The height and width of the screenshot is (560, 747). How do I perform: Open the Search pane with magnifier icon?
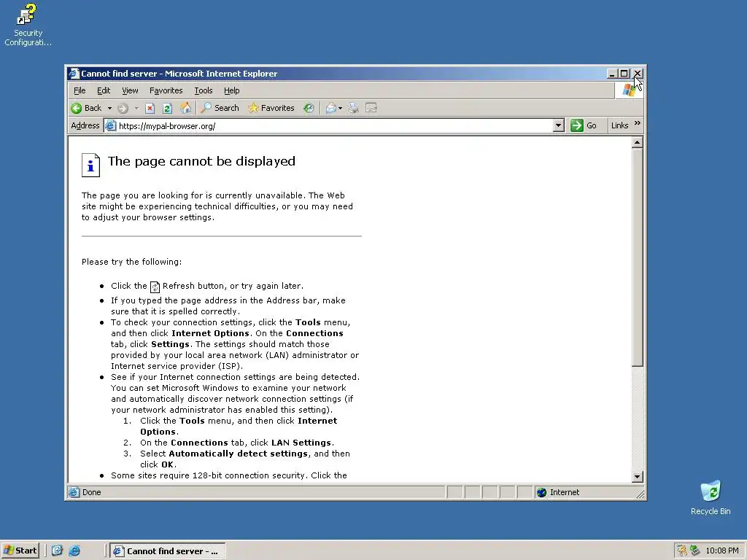[x=220, y=108]
